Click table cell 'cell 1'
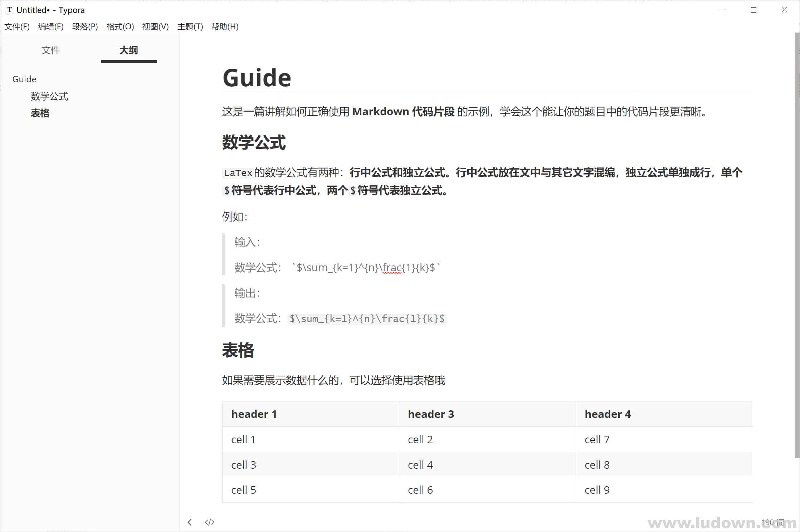Image resolution: width=800 pixels, height=532 pixels. pos(311,439)
